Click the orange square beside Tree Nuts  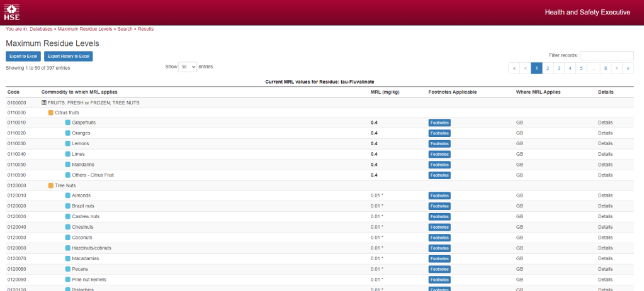[x=51, y=185]
